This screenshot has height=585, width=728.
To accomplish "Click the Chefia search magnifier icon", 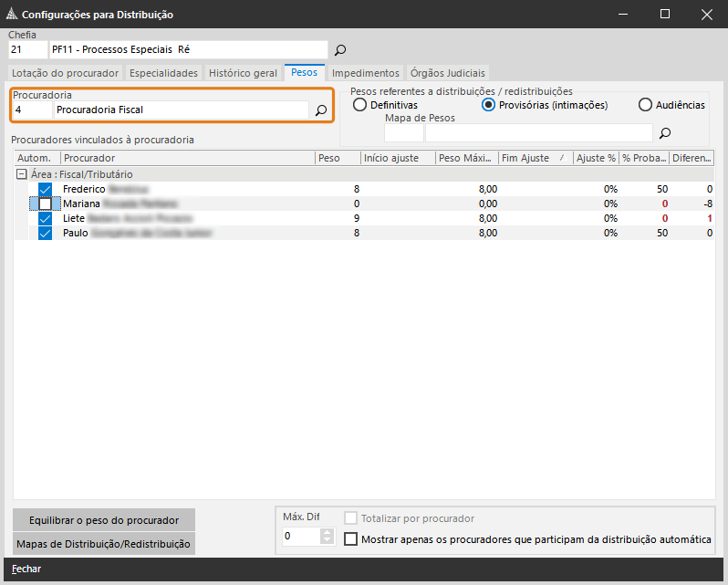I will (x=340, y=50).
